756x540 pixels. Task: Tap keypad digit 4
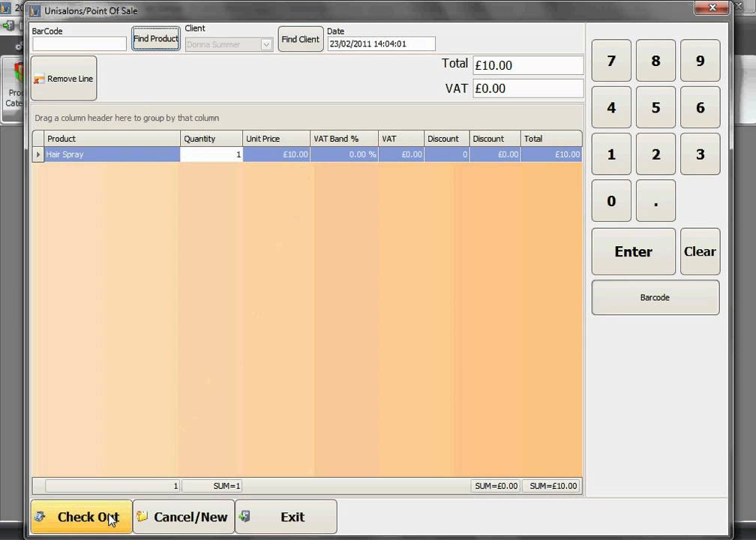(x=611, y=107)
